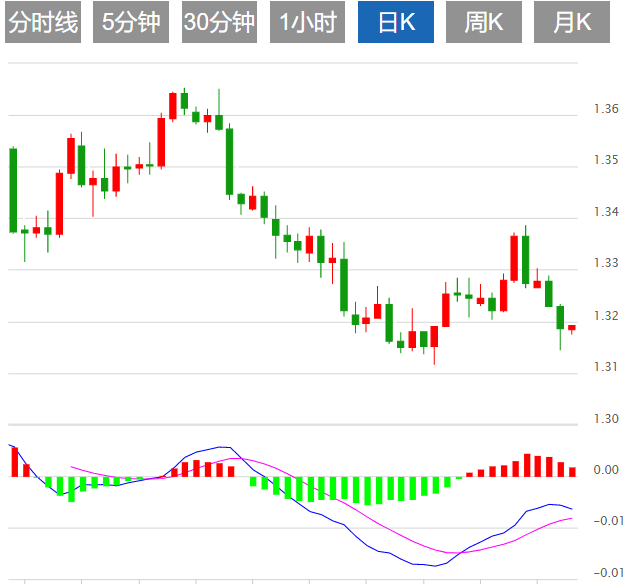Image resolution: width=637 pixels, height=584 pixels.
Task: Switch to the 月K monthly tab
Action: (572, 22)
